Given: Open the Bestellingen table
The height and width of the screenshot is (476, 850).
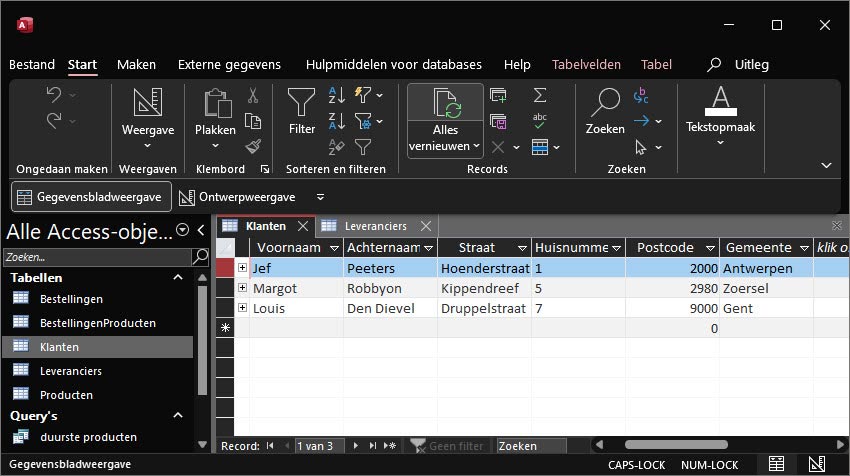Looking at the screenshot, I should (x=71, y=299).
